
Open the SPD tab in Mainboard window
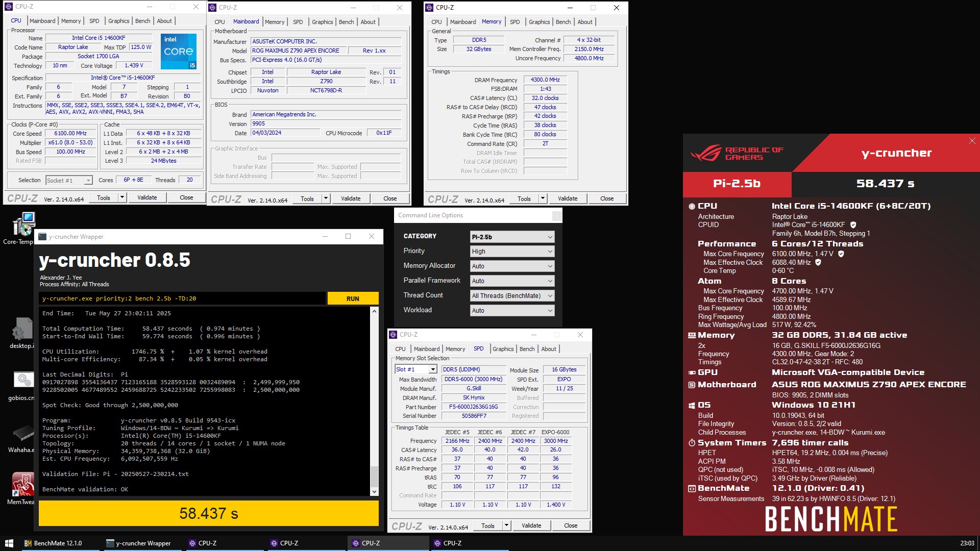point(298,22)
